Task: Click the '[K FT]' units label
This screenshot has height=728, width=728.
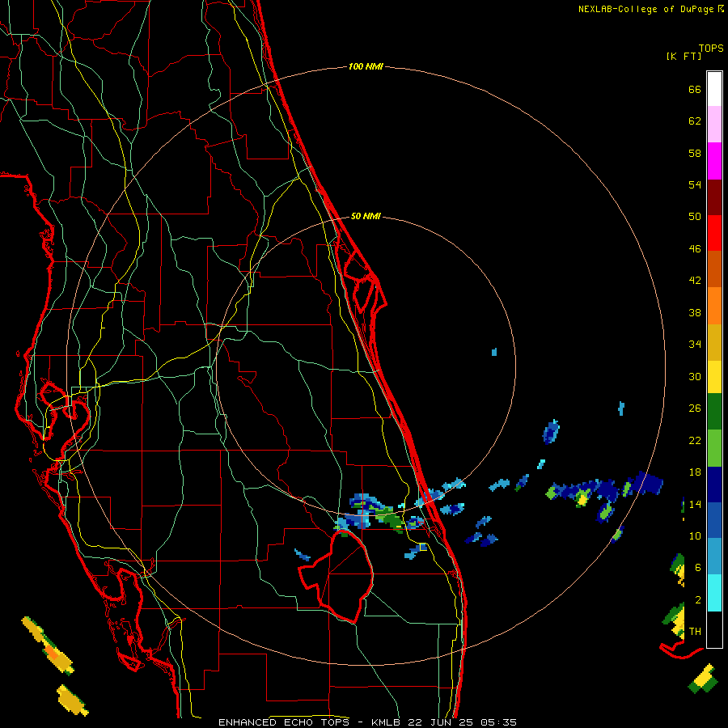Action: click(684, 56)
